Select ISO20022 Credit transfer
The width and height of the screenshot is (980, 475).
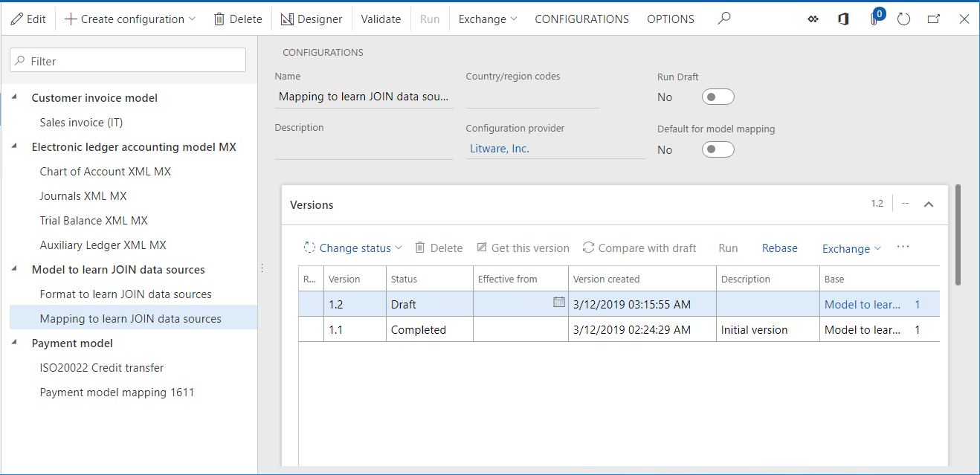[102, 367]
